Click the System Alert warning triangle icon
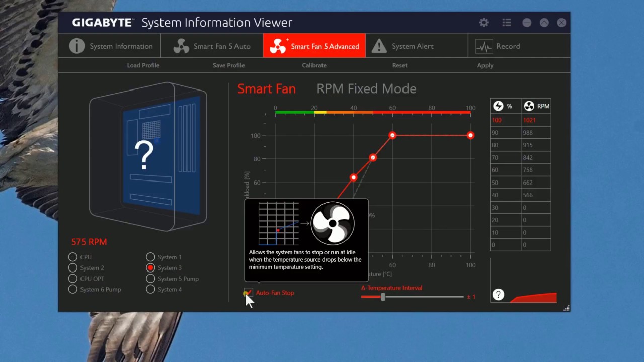Screen dimensions: 644x362 [379, 46]
